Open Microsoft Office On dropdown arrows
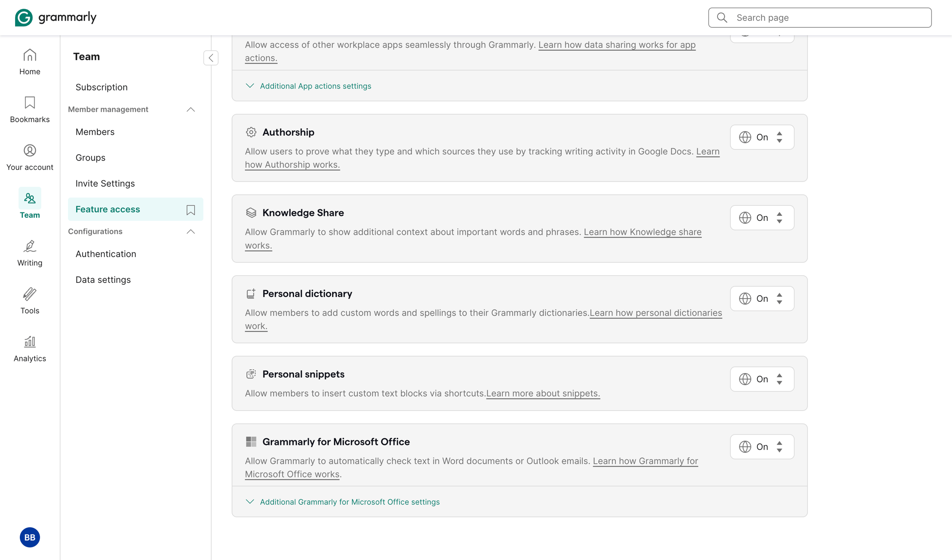 coord(779,447)
